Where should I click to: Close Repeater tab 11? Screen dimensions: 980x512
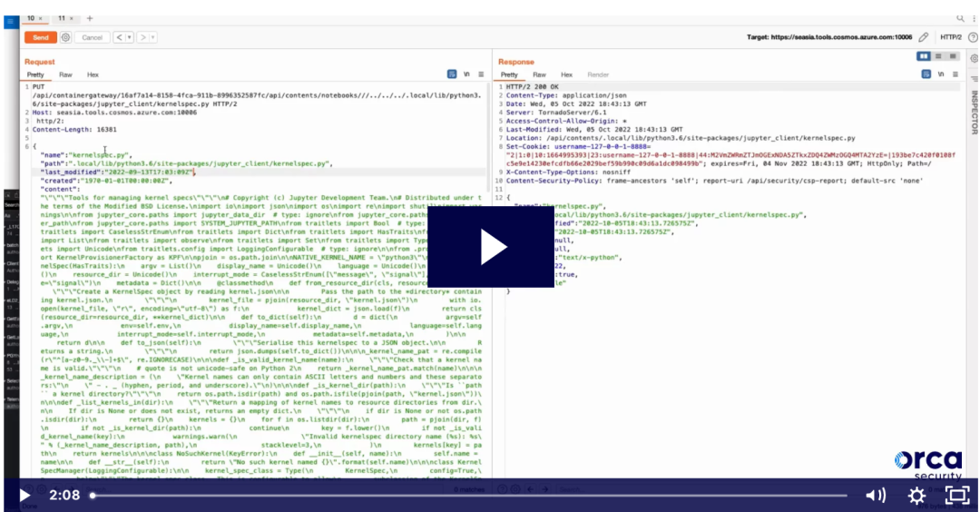tap(72, 19)
